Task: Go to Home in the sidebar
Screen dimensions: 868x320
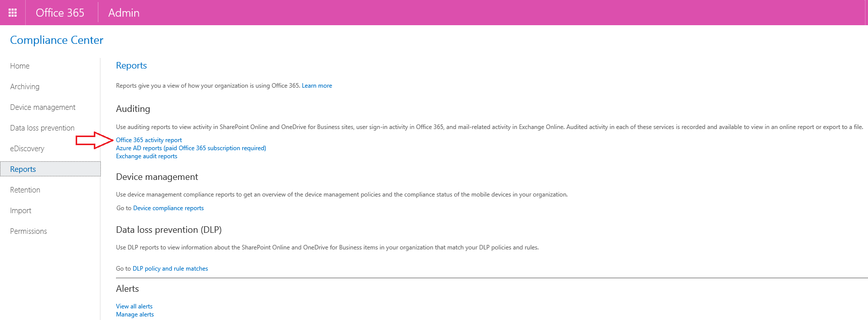Action: pos(20,66)
